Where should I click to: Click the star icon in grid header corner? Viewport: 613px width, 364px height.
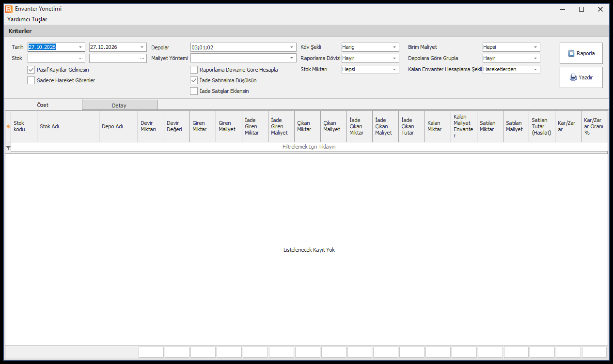coord(8,127)
